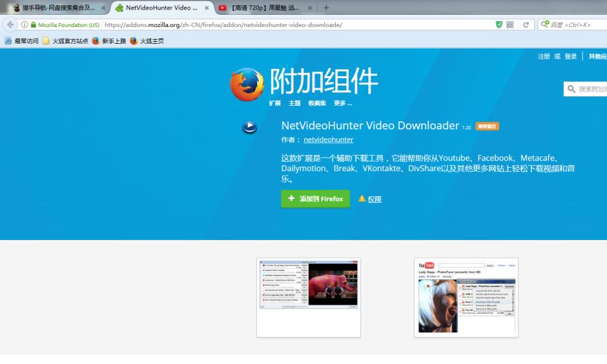Click the NetVideoHunter add-on play icon
The image size is (607, 364).
coord(250,127)
